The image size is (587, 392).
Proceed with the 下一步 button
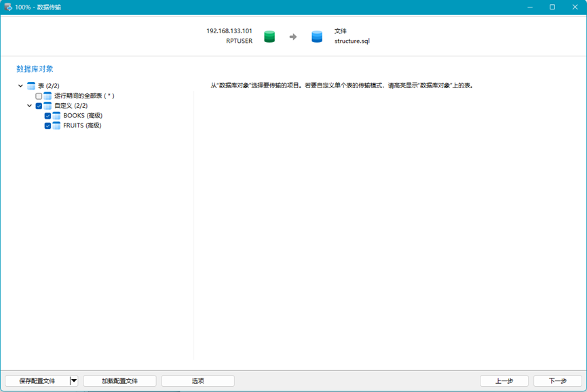557,380
